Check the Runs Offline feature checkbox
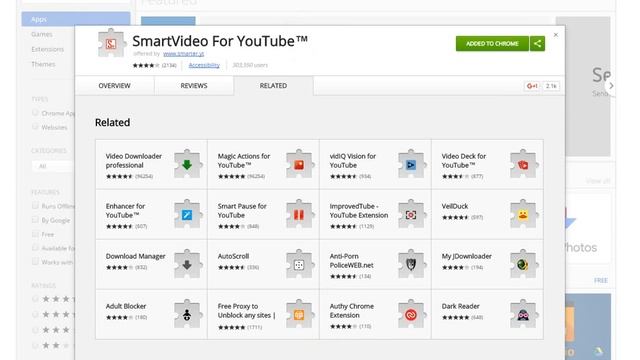The image size is (640, 360). (35, 206)
